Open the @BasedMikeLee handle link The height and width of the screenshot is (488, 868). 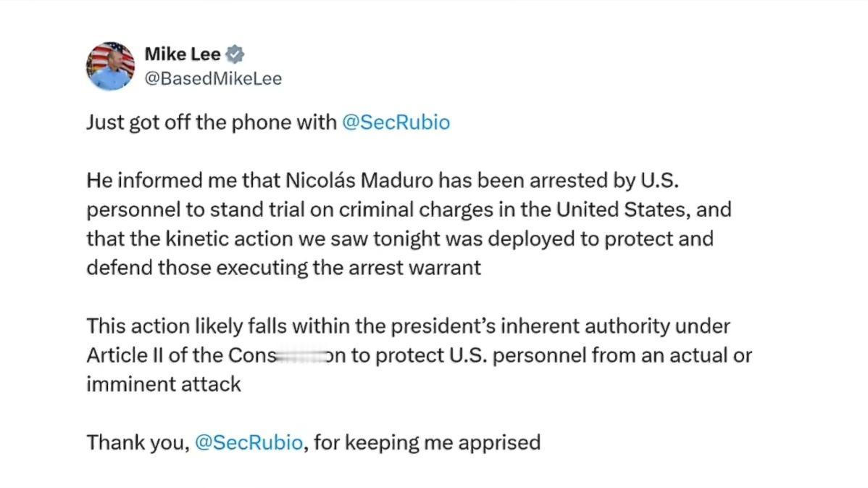(x=214, y=78)
